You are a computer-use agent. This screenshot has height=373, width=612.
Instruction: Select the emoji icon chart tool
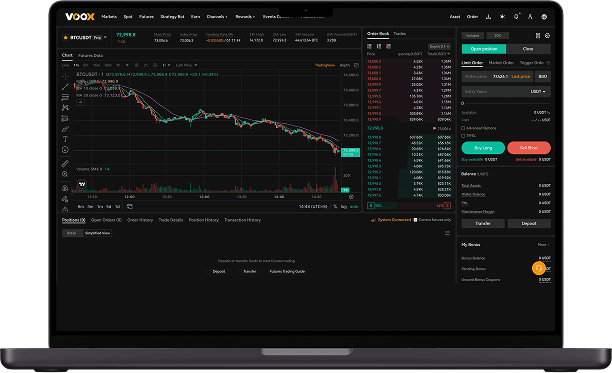click(65, 149)
